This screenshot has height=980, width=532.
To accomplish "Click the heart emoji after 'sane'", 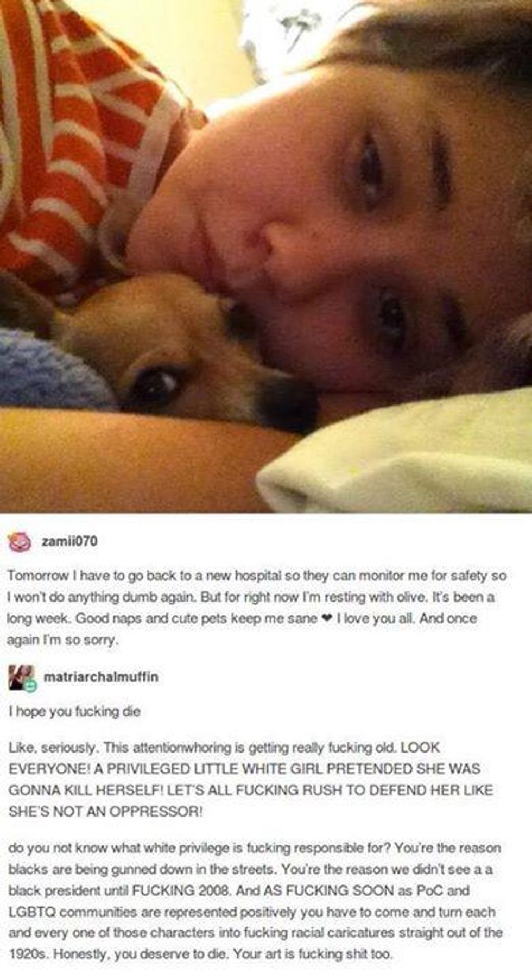I will tap(326, 618).
